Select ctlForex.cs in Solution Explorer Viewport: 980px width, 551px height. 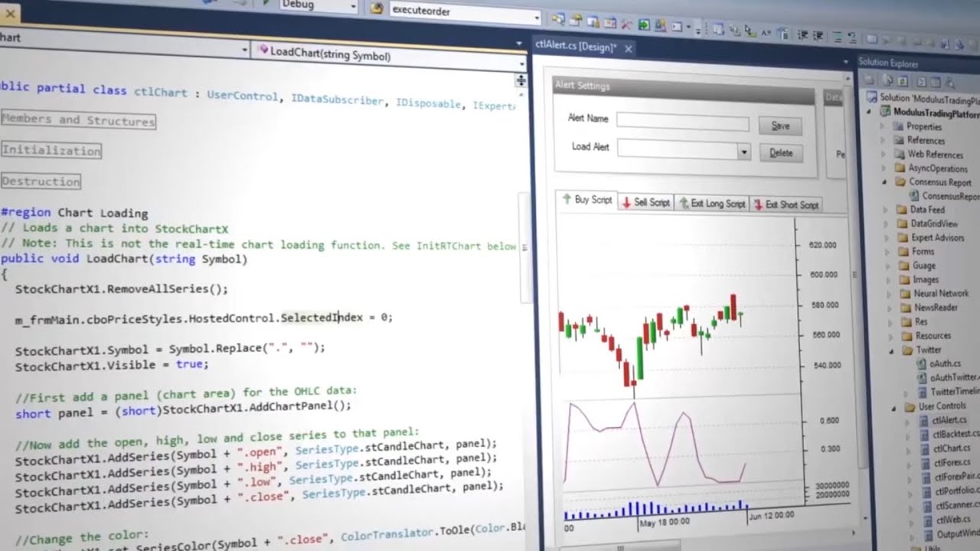point(952,462)
